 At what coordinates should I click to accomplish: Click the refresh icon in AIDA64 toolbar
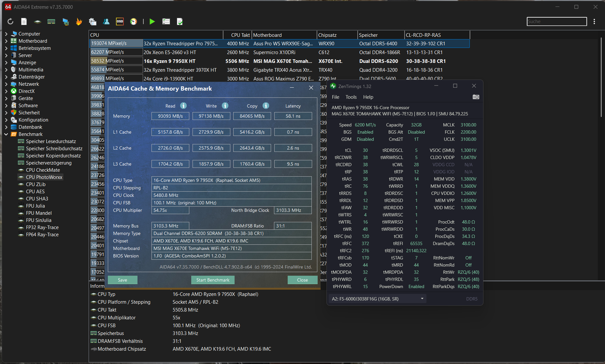(x=10, y=22)
